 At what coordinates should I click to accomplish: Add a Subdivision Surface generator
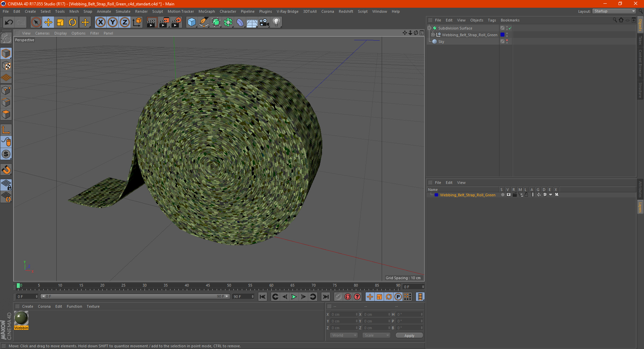[216, 22]
